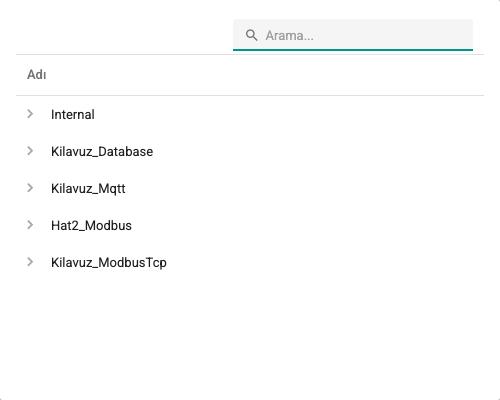Expand the Hat2_Modbus chevron
Image resolution: width=500 pixels, height=400 pixels.
(x=30, y=225)
